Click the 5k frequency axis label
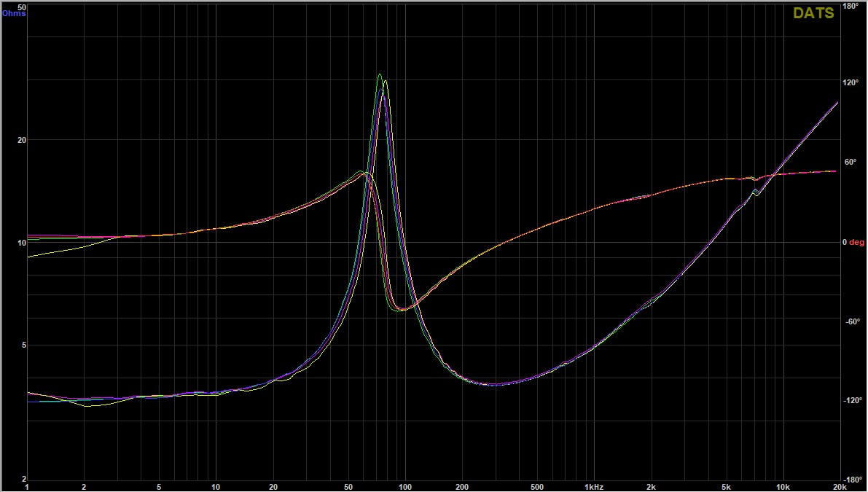Viewport: 868px width, 492px height. (726, 486)
